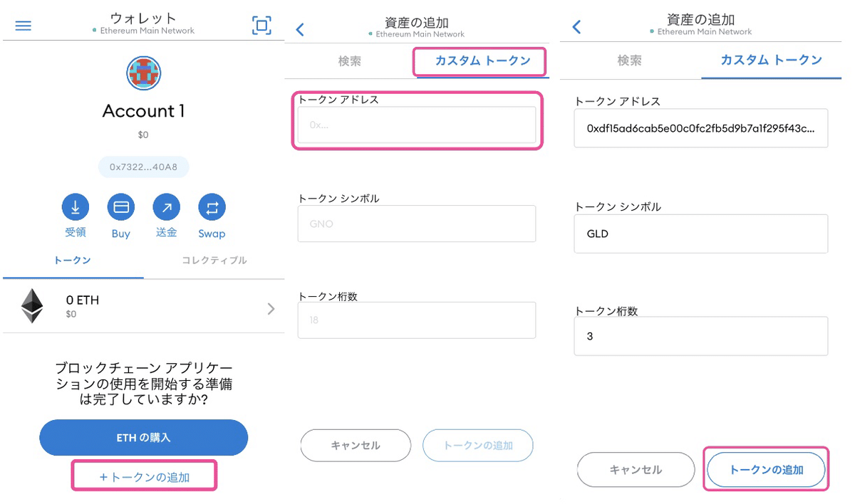The width and height of the screenshot is (855, 504).
Task: Open the カスタムトークン tab
Action: pos(480,62)
